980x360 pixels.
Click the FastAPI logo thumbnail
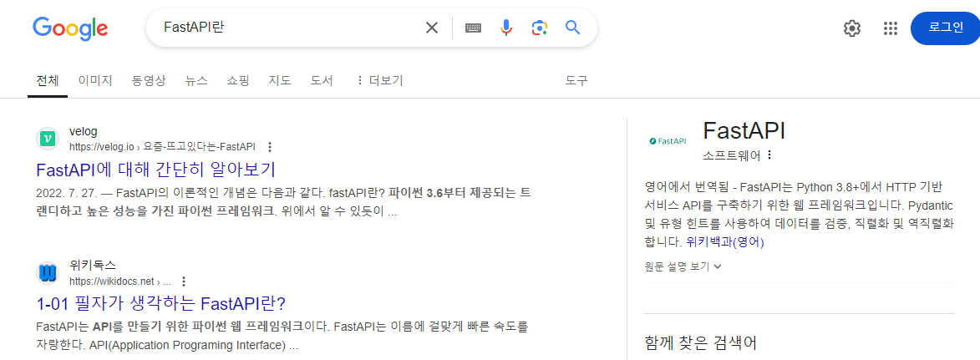pos(668,140)
